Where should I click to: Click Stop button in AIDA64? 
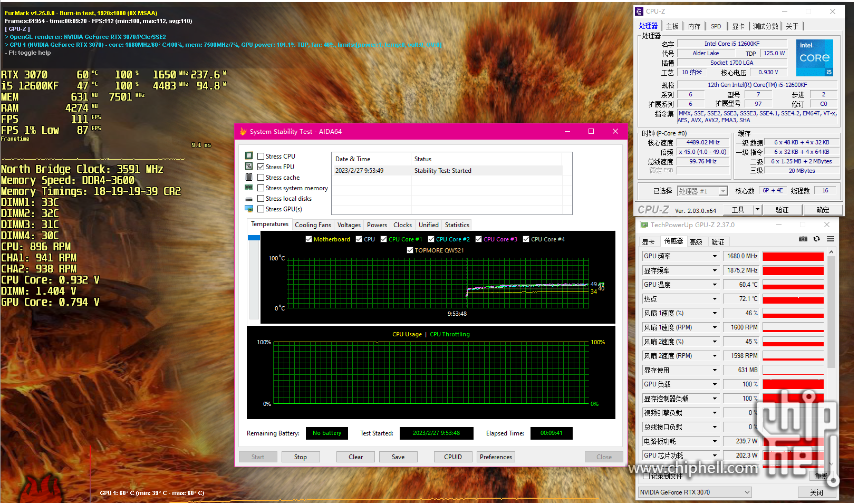(301, 457)
